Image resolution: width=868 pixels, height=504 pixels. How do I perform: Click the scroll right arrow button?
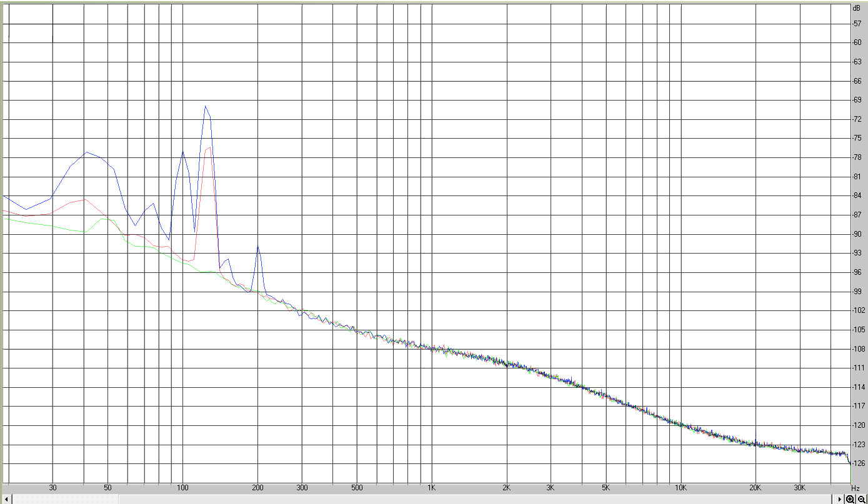click(x=840, y=500)
